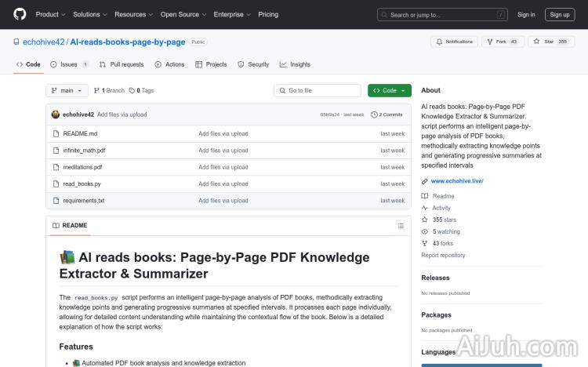Image resolution: width=588 pixels, height=367 pixels.
Task: Open the Insights tab
Action: (x=295, y=64)
